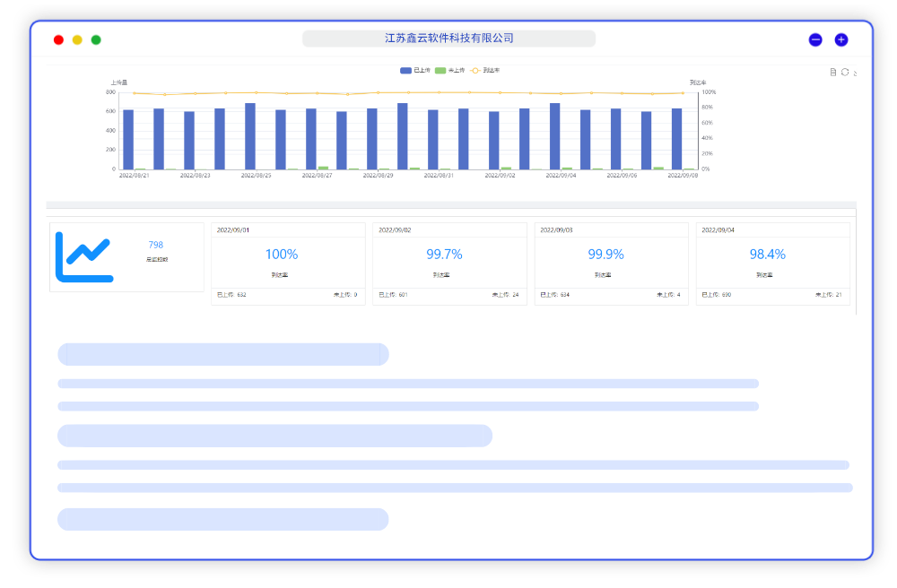The height and width of the screenshot is (588, 897).
Task: Click the blue line-chart trend icon
Action: pos(84,256)
